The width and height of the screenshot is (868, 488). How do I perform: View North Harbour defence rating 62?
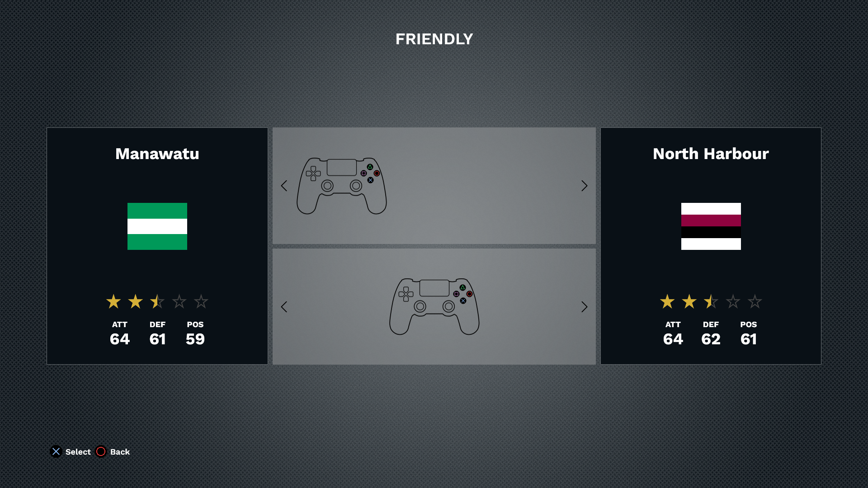tap(711, 339)
